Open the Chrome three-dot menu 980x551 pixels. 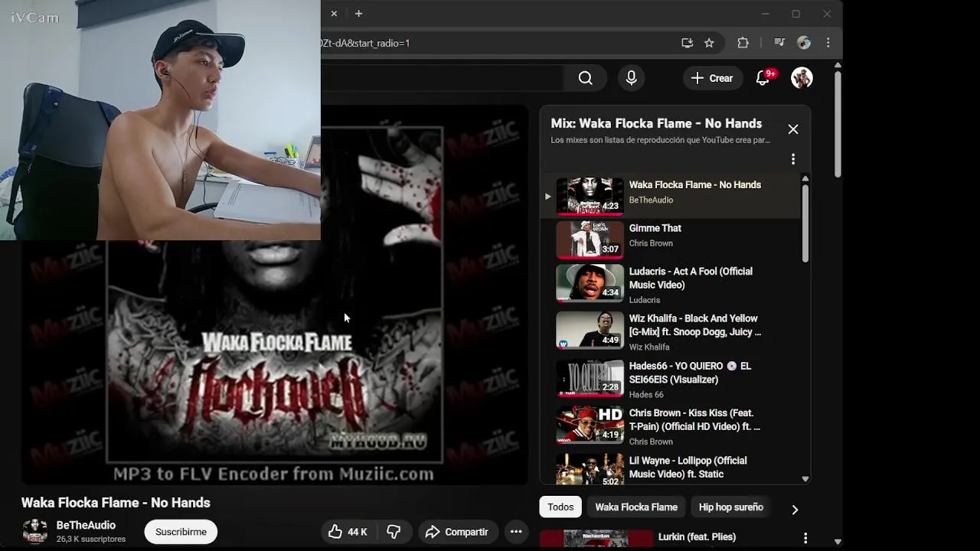(x=828, y=43)
